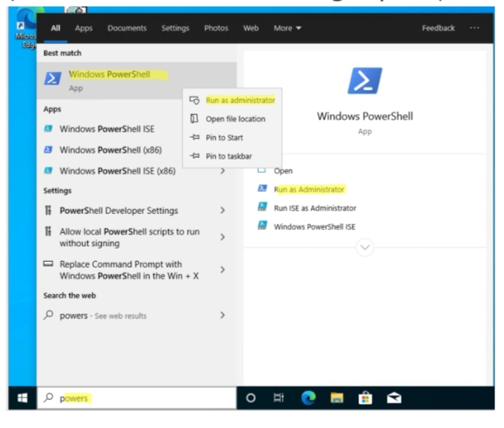The image size is (504, 428).
Task: Click the PowerShell icon in Best match
Action: tap(52, 79)
